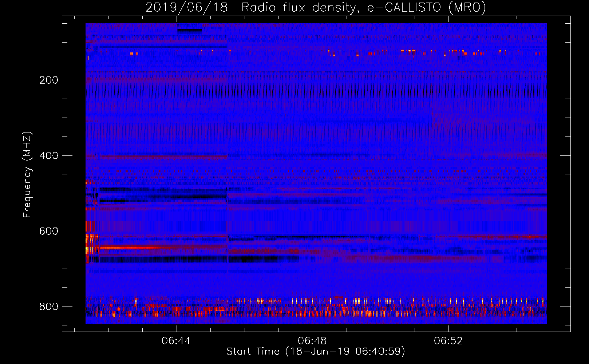Viewport: 589px width, 364px height.
Task: Click the 200 frequency tick label
Action: [49, 80]
